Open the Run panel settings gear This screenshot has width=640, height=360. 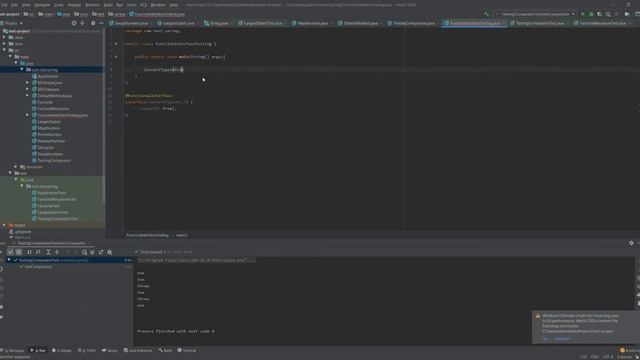[x=631, y=243]
